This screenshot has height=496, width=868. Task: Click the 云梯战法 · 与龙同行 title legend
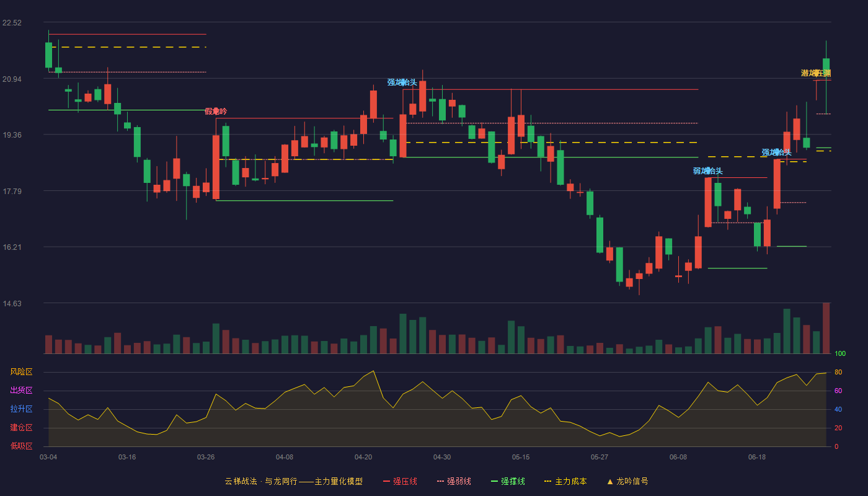tap(294, 481)
